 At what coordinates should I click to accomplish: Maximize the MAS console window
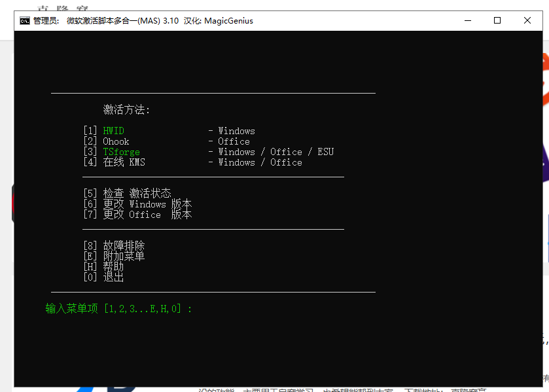pyautogui.click(x=497, y=20)
